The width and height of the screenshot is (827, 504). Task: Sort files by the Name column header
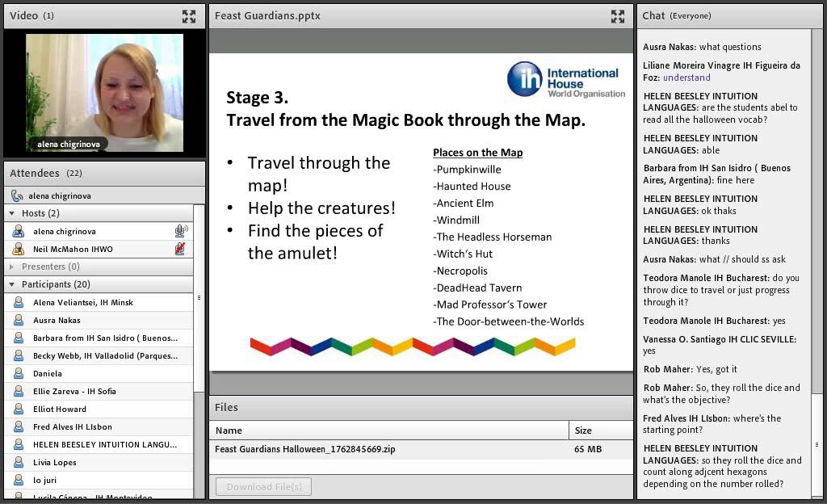[x=388, y=430]
